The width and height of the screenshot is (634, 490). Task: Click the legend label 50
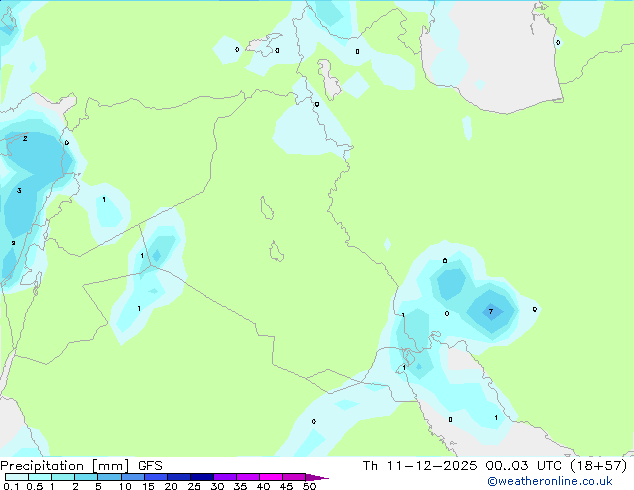coord(309,486)
